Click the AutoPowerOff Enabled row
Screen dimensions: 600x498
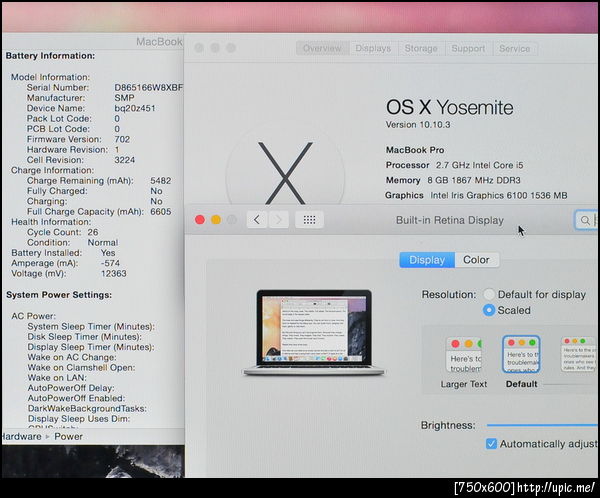pos(76,398)
